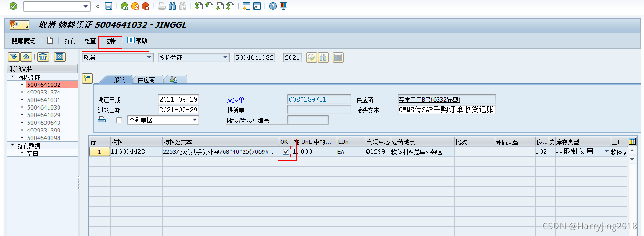Click delivery number 0080289731
The image size is (644, 236).
tap(319, 99)
